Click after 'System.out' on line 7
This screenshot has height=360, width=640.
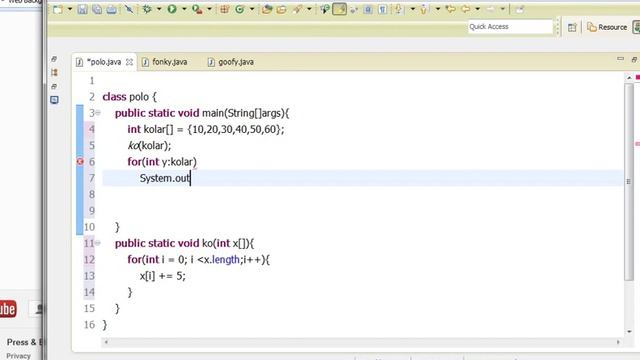pyautogui.click(x=191, y=178)
